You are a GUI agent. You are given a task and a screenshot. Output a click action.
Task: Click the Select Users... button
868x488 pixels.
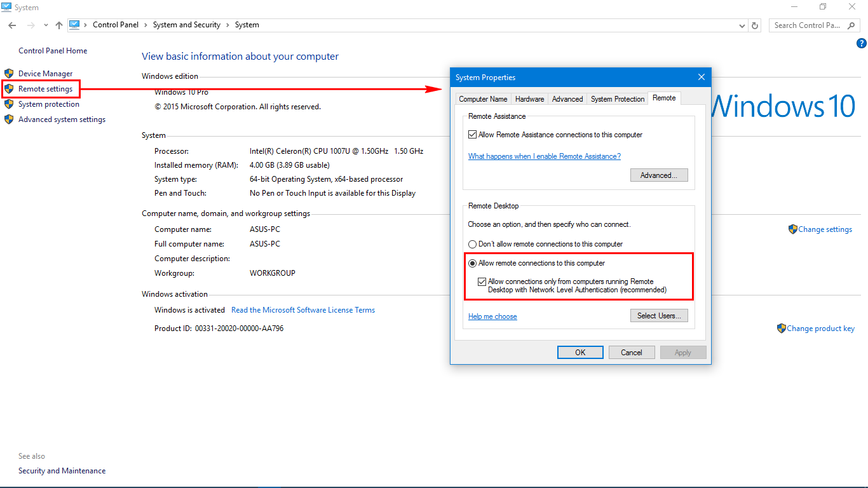pos(659,316)
